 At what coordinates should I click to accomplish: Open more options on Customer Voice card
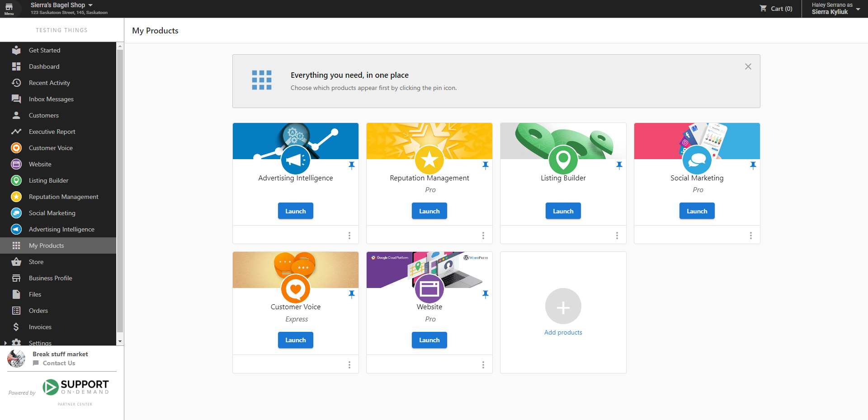[x=349, y=365]
